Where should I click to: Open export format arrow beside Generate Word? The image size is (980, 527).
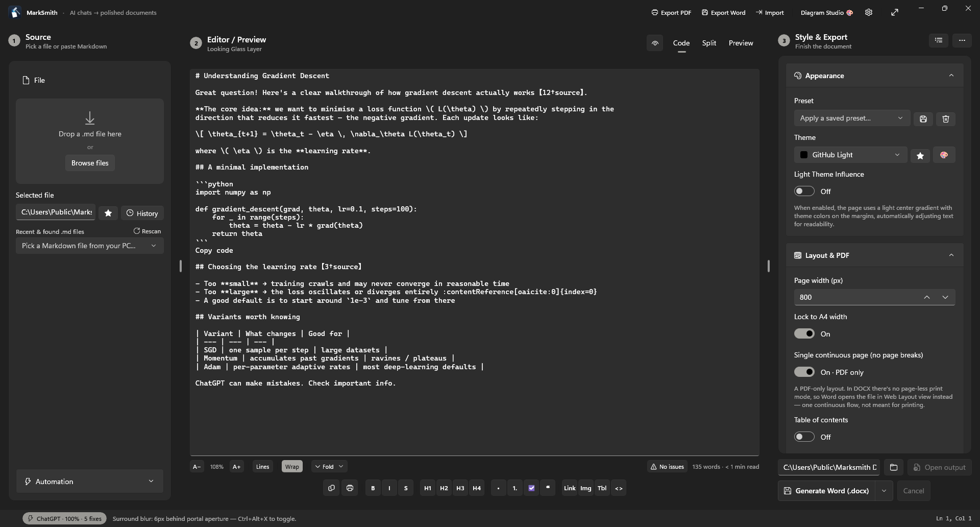[884, 491]
